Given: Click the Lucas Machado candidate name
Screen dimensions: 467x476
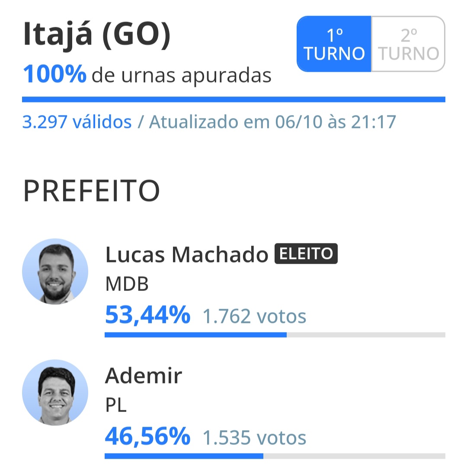Looking at the screenshot, I should tap(187, 254).
